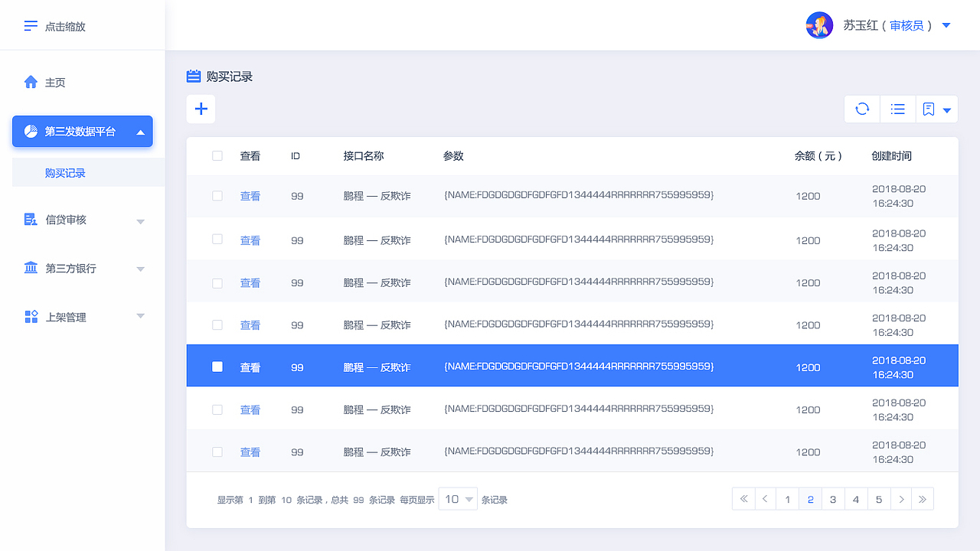Click the bank icon beside 第三方银行
Image resolution: width=980 pixels, height=551 pixels.
click(x=31, y=269)
